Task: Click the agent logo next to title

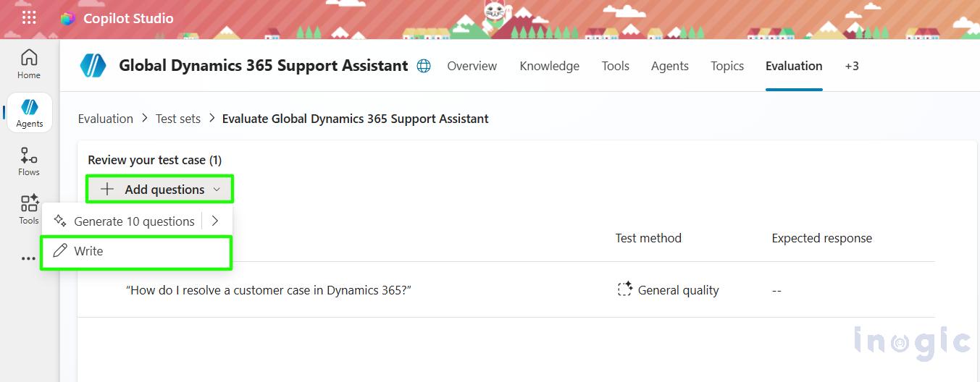Action: click(x=93, y=66)
